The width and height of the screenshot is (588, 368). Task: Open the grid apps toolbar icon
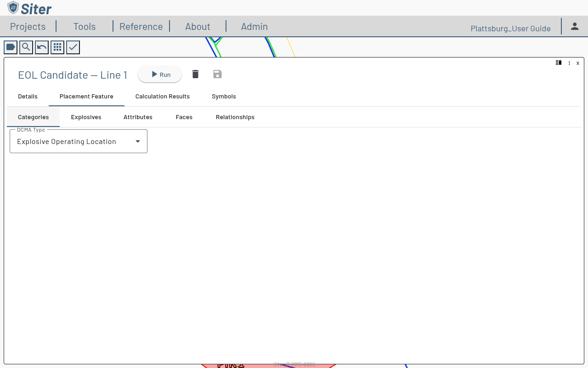click(x=57, y=47)
